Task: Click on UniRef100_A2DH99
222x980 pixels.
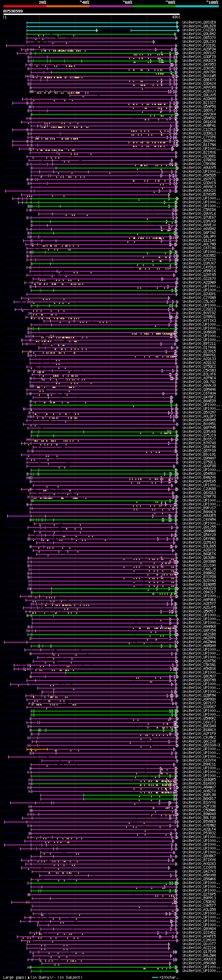Action: pos(199,99)
